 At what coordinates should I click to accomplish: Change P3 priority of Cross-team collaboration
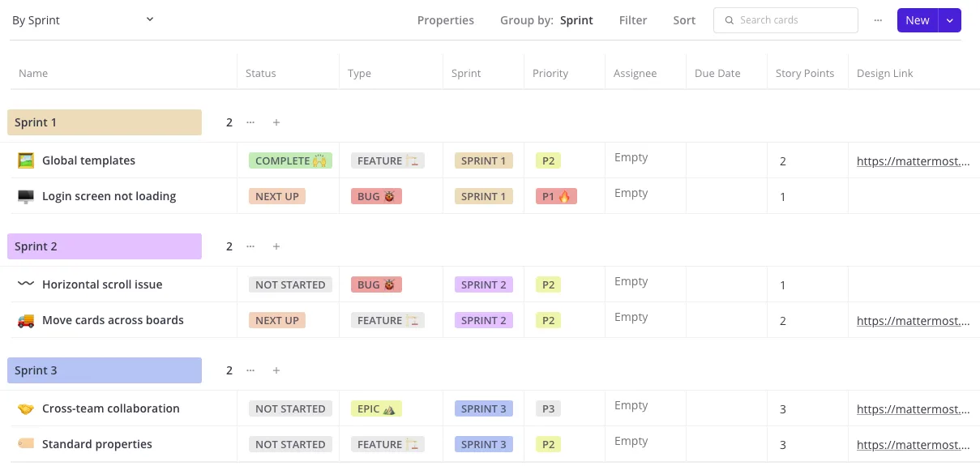click(x=549, y=408)
